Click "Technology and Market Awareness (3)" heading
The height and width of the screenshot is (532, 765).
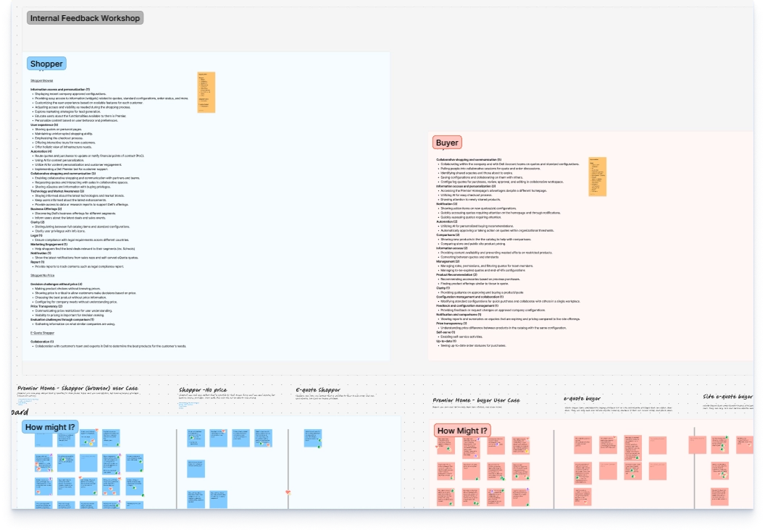57,192
